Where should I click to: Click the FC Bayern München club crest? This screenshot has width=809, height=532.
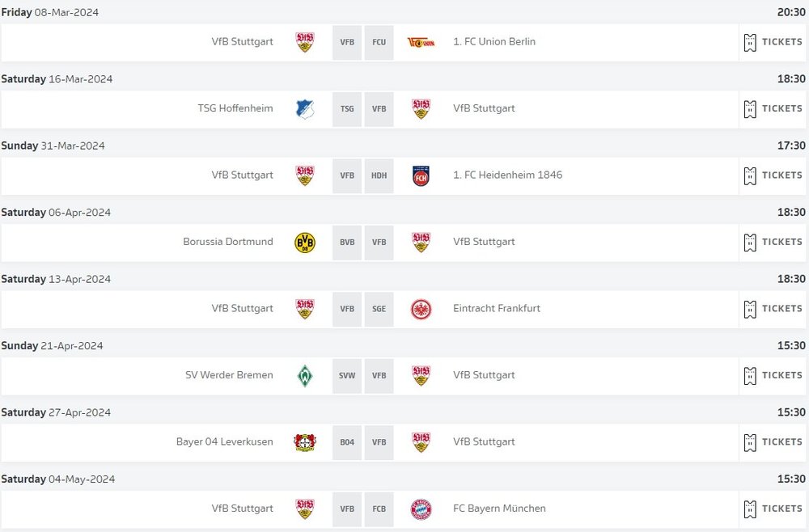pyautogui.click(x=420, y=509)
